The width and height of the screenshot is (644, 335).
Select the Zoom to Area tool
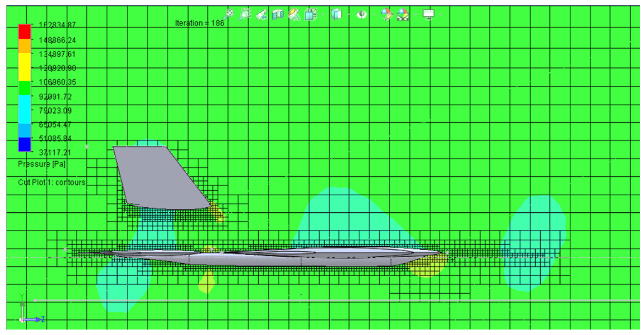(x=245, y=14)
